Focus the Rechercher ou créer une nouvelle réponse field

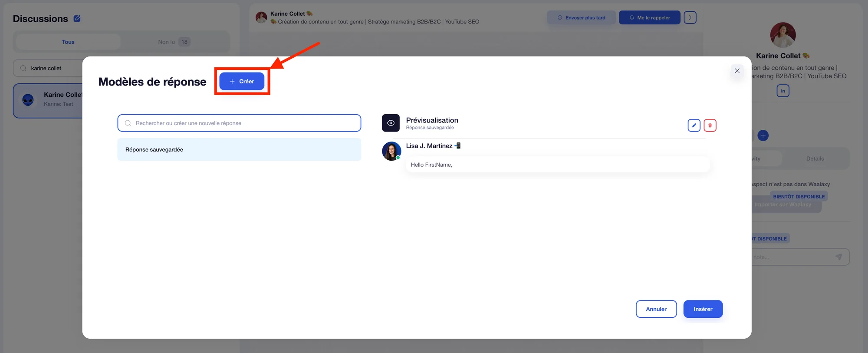coord(239,123)
